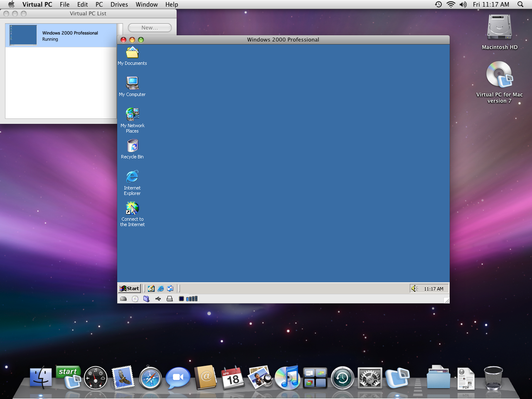Open the Drives menu
This screenshot has height=399, width=532.
(119, 5)
